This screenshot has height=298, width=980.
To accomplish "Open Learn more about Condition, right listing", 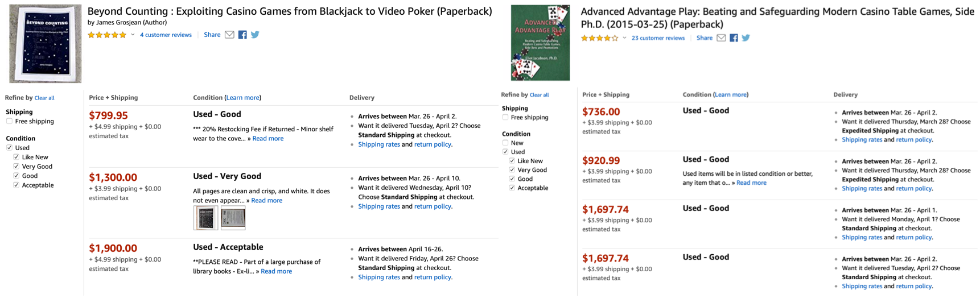I will point(731,95).
